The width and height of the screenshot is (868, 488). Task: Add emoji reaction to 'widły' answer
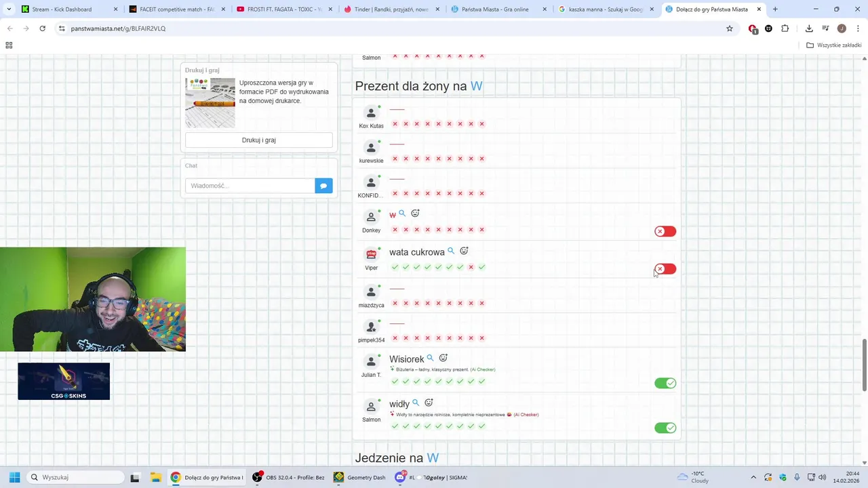[429, 403]
